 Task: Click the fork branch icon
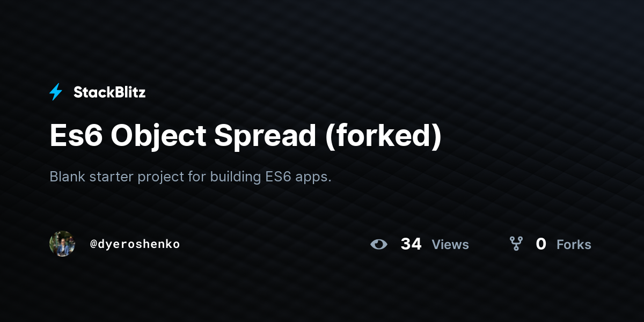[516, 244]
